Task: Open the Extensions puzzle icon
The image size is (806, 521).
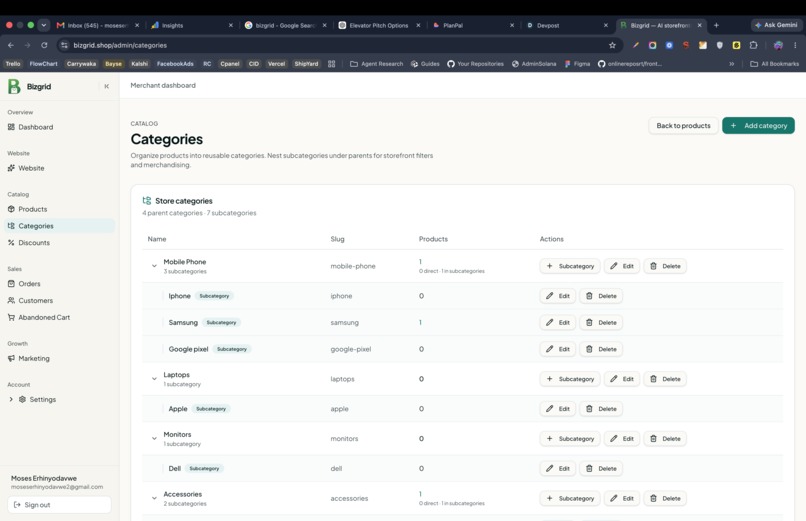Action: point(754,45)
